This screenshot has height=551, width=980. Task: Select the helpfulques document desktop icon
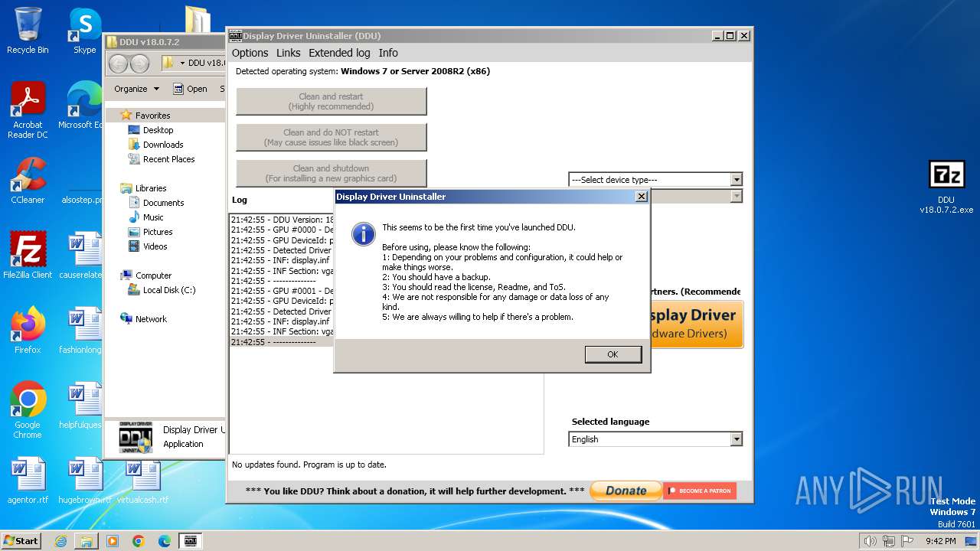[81, 406]
